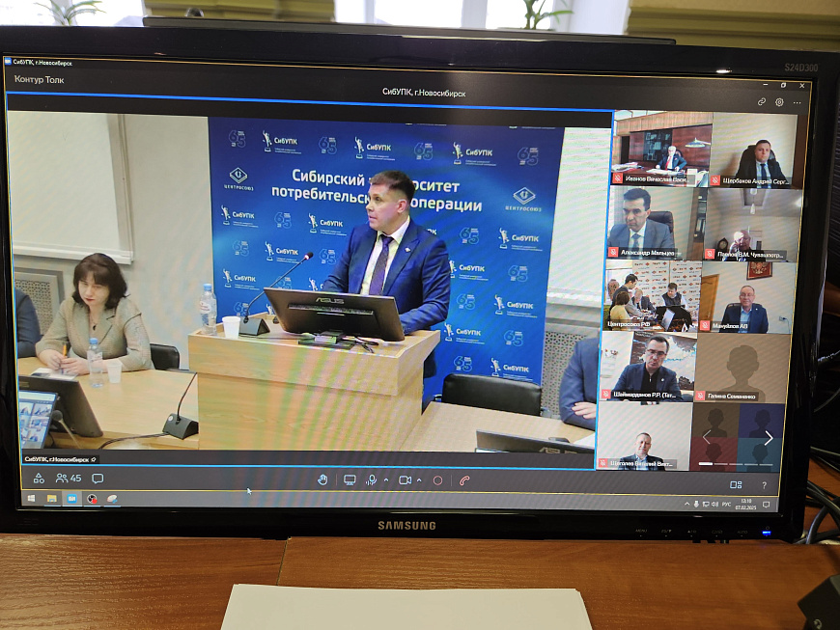Click muted mic icon on Шаймарданов tile
840x630 pixels.
coord(606,395)
